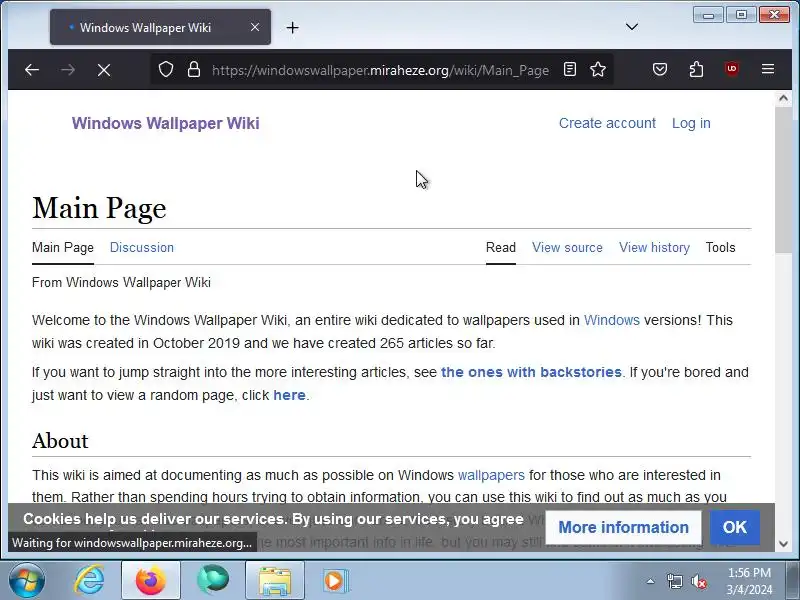Image resolution: width=800 pixels, height=600 pixels.
Task: Click the page scrollbar down arrow
Action: click(x=784, y=544)
